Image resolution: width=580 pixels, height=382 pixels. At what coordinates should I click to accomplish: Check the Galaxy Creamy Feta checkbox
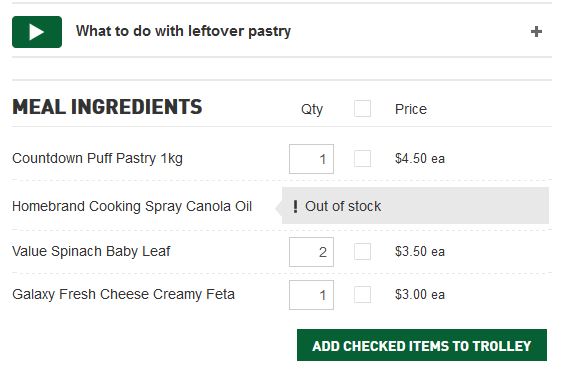[362, 295]
